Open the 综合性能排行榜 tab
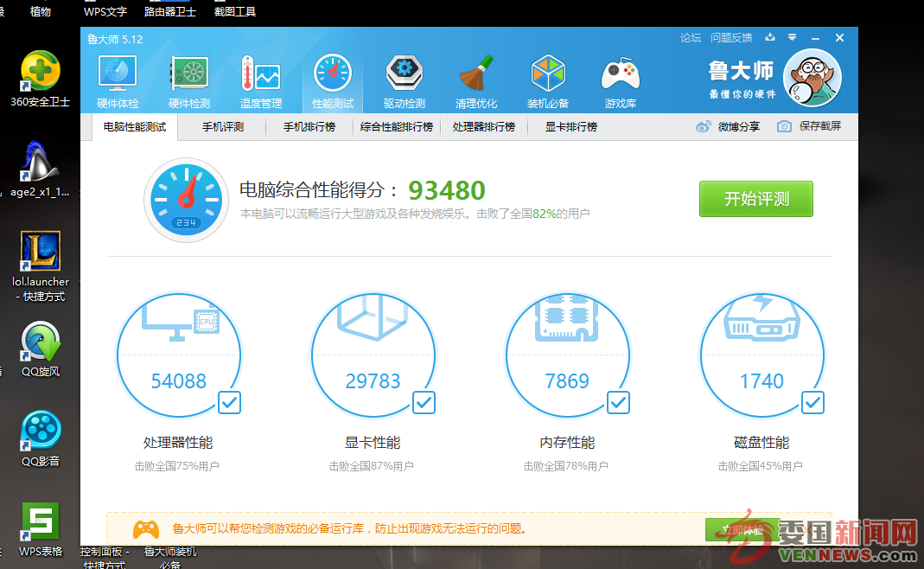The height and width of the screenshot is (569, 924). point(397,127)
